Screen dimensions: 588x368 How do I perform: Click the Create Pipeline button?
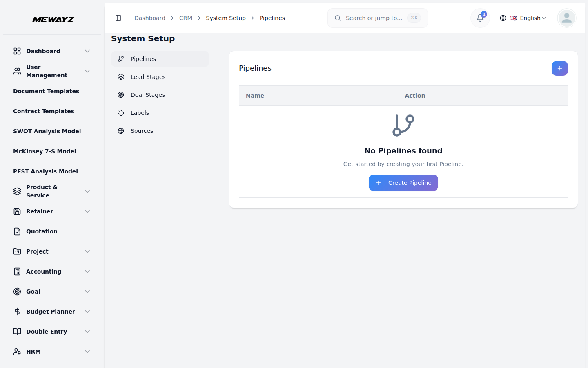click(403, 183)
